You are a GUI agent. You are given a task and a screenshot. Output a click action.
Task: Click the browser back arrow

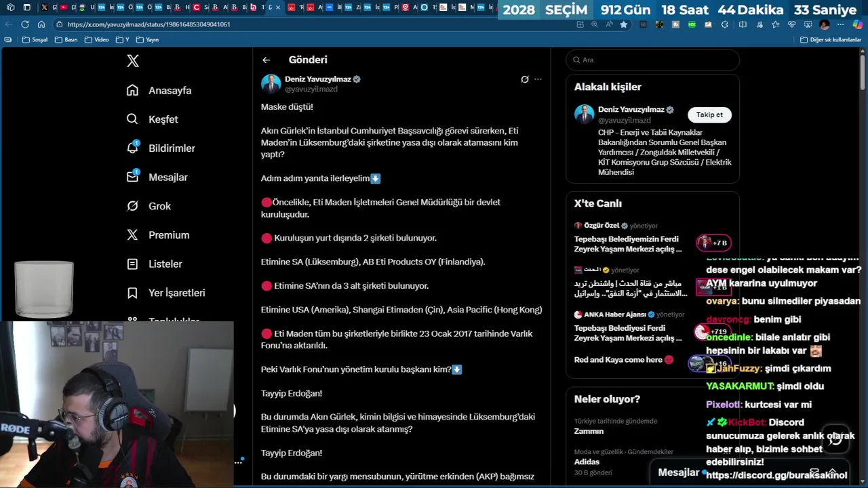[9, 24]
